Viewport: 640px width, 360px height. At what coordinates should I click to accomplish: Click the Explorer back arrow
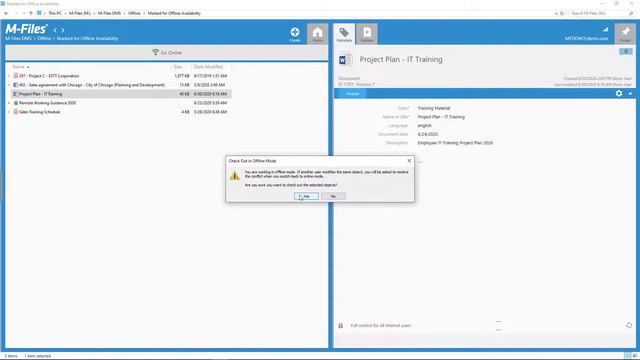(6, 13)
